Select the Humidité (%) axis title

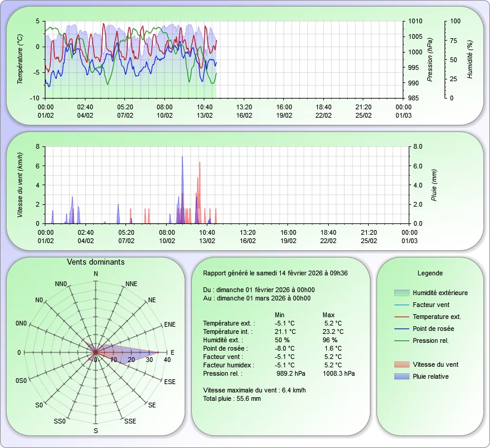(x=470, y=60)
